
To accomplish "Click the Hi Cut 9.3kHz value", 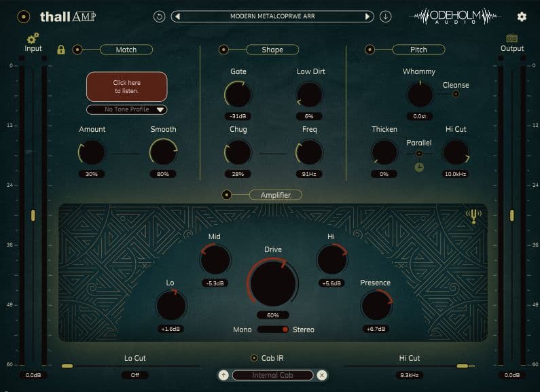I will (x=410, y=375).
